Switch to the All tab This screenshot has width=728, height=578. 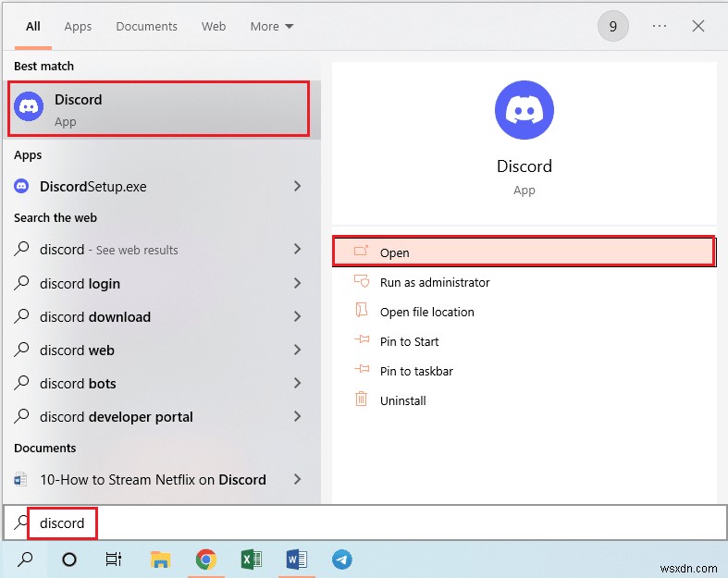point(33,27)
